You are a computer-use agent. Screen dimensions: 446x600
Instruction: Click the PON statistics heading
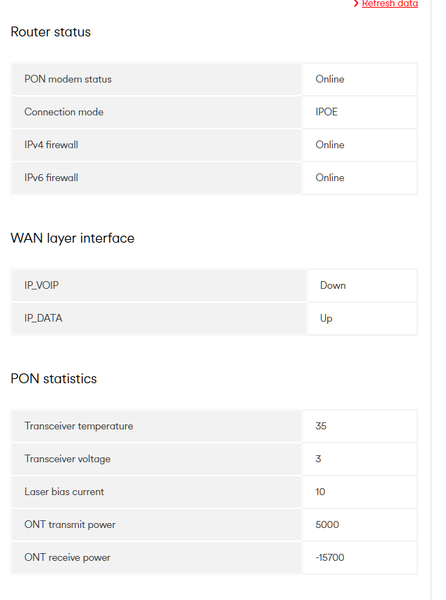[54, 378]
